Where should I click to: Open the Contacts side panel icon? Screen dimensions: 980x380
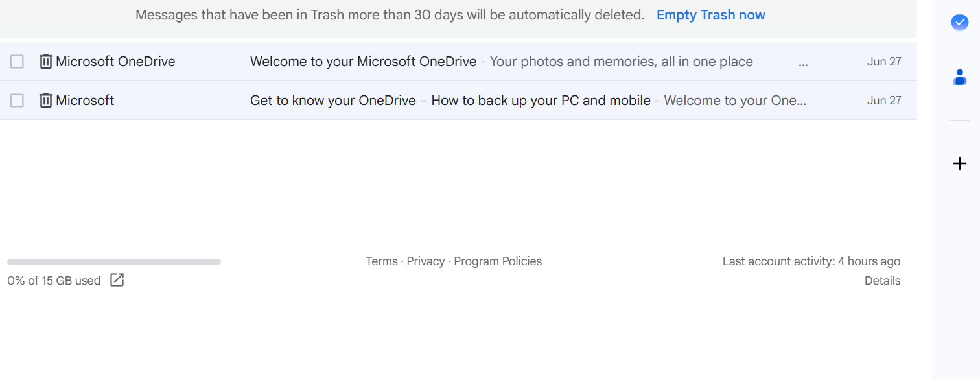[960, 78]
